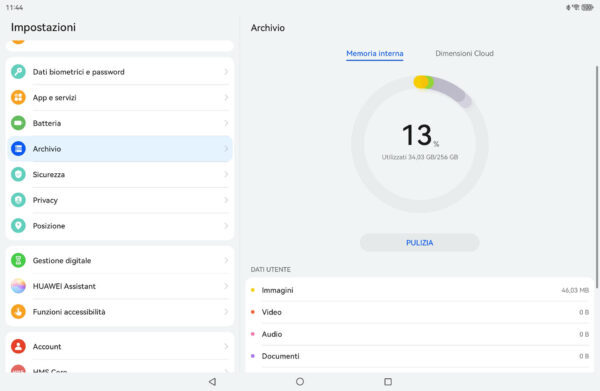Tap the Archivio page title

(267, 28)
